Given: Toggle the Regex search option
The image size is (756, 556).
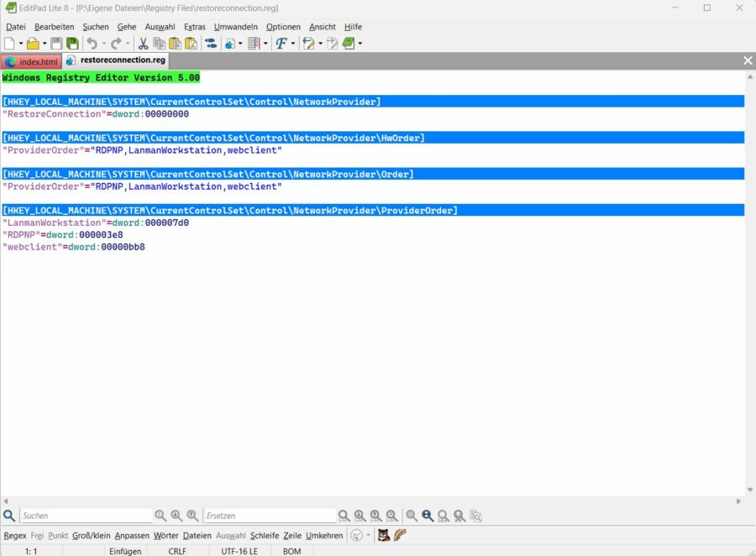Looking at the screenshot, I should tap(15, 536).
